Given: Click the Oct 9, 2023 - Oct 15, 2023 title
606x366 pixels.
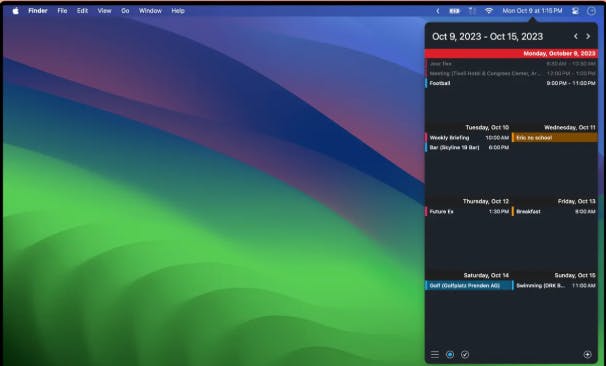Looking at the screenshot, I should coord(487,36).
